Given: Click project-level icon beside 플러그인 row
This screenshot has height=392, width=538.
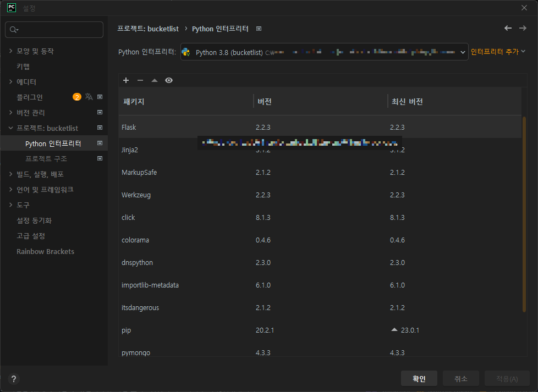Looking at the screenshot, I should click(x=100, y=97).
